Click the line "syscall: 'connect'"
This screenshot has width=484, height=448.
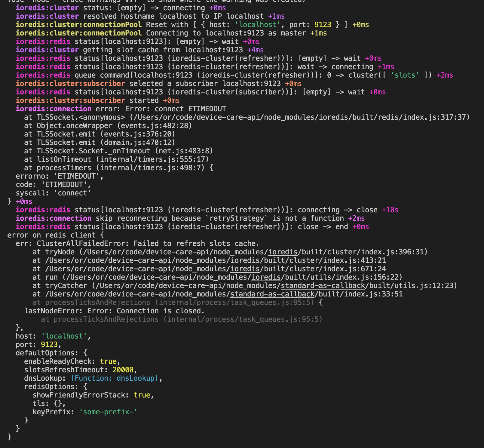click(53, 193)
